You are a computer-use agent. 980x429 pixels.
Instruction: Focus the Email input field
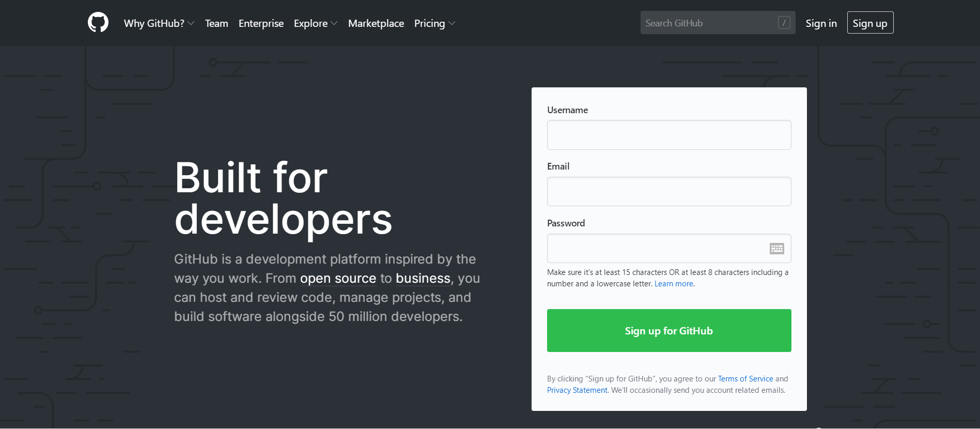tap(669, 192)
